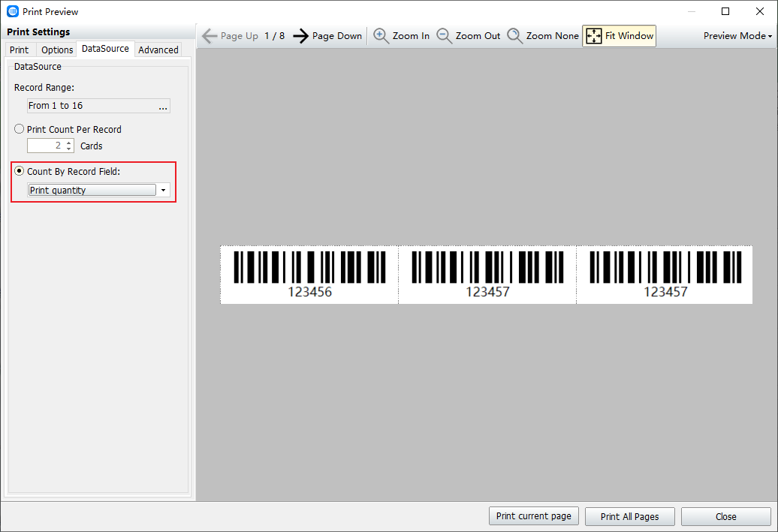Click the page indicator 1 / 8
Image resolution: width=778 pixels, height=532 pixels.
point(274,36)
